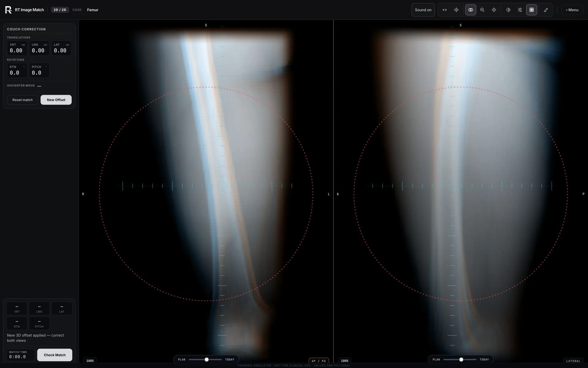Click the Reset match button

(22, 100)
